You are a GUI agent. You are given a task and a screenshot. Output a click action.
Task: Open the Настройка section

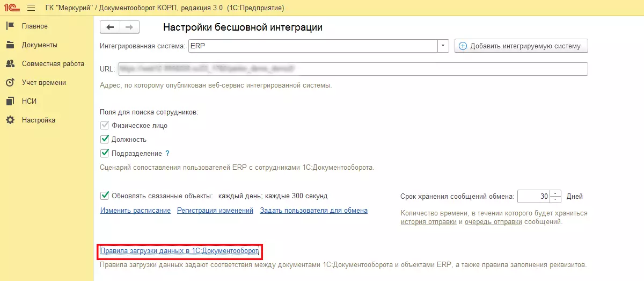tap(39, 120)
